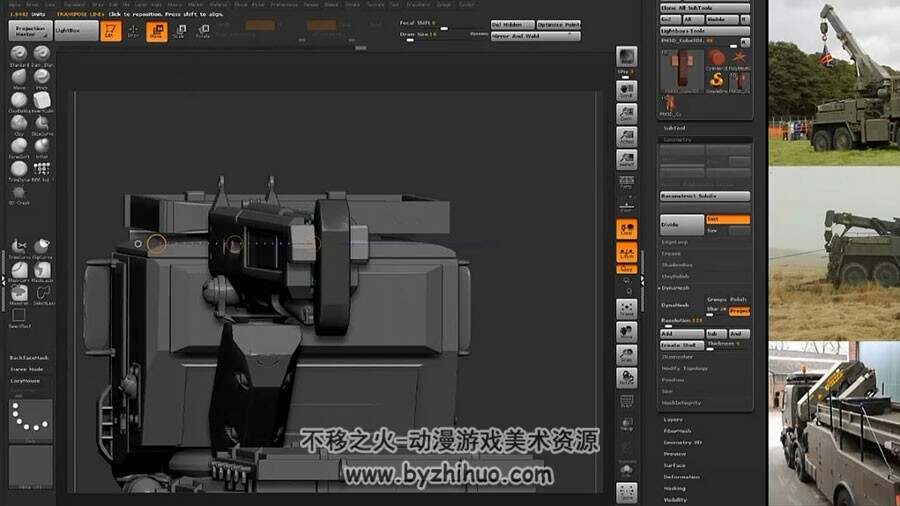
Task: Collapse the Geometry section header
Action: point(677,139)
